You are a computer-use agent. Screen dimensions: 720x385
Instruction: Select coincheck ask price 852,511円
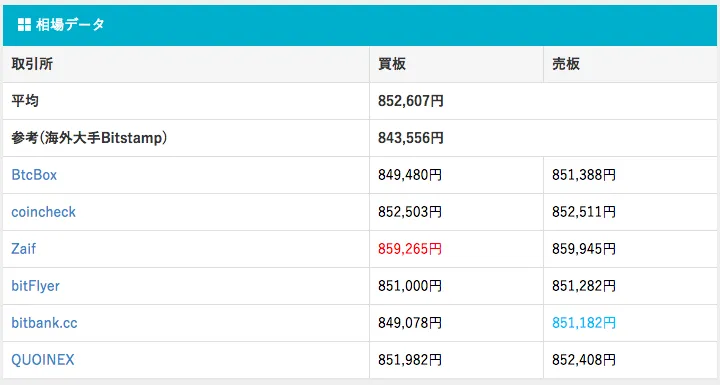584,212
